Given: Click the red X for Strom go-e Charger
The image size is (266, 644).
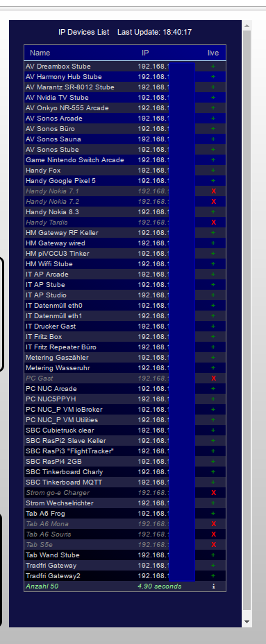Looking at the screenshot, I should pyautogui.click(x=213, y=493).
